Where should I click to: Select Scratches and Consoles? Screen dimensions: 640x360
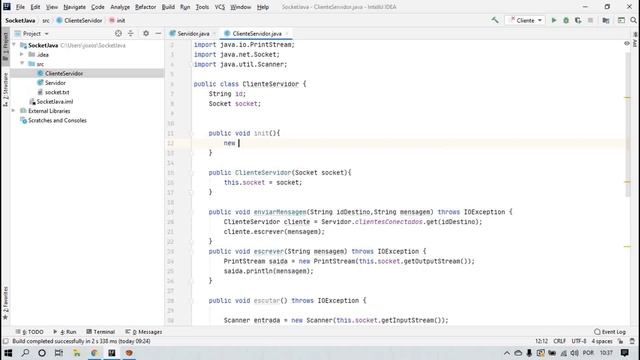[57, 120]
